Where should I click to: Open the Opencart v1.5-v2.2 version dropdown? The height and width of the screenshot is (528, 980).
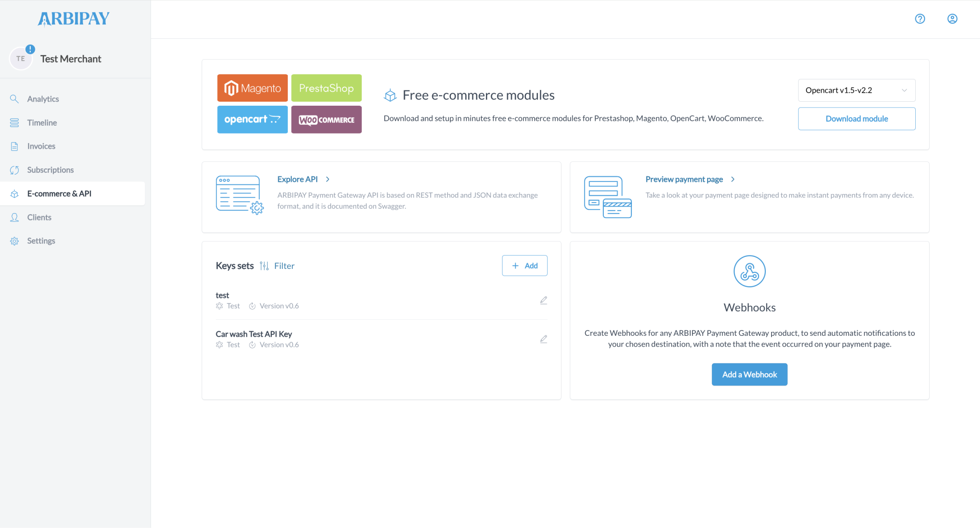point(856,90)
